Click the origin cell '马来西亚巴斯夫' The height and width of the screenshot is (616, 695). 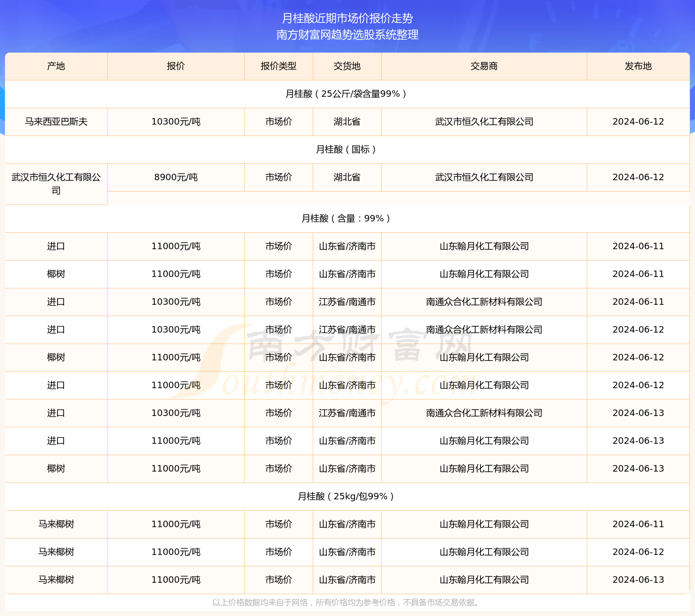click(56, 122)
